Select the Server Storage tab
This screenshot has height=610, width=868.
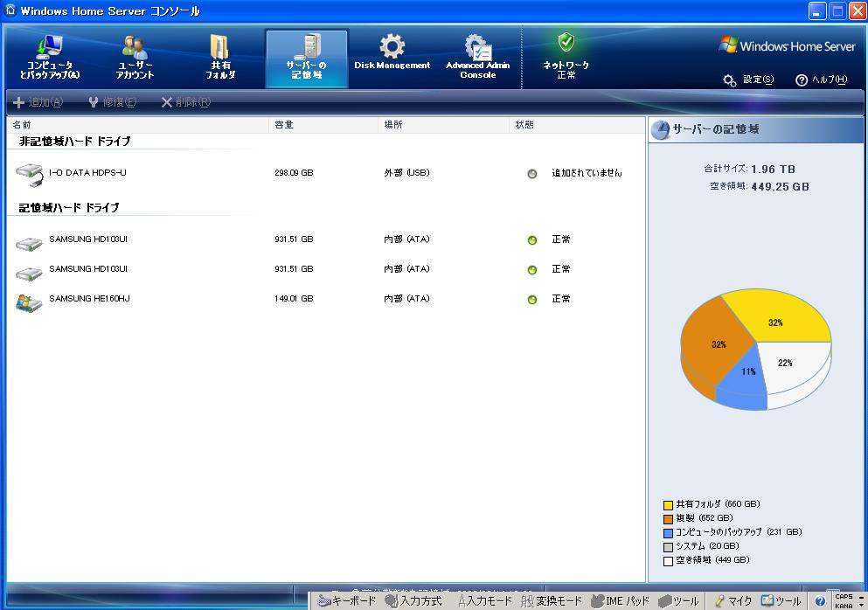click(x=307, y=59)
